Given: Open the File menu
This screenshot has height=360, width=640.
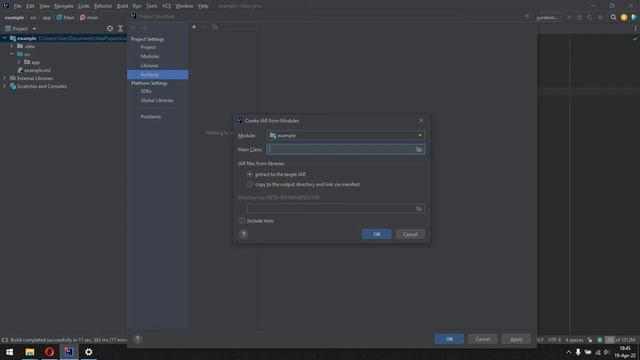Looking at the screenshot, I should (17, 6).
